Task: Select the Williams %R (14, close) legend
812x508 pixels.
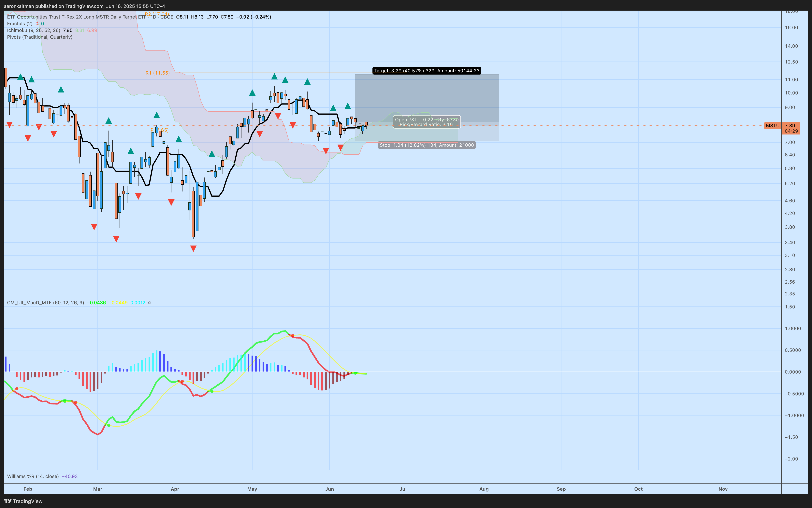Action: click(33, 476)
